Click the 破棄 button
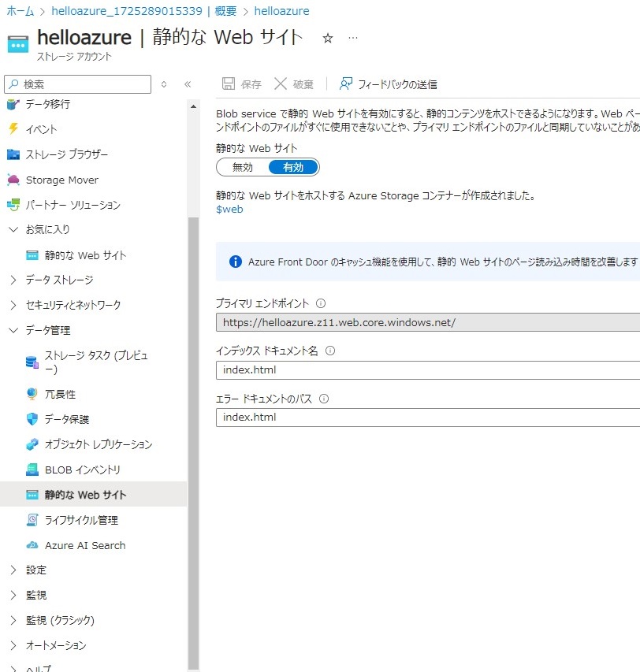Viewport: 640px width, 672px height. click(x=294, y=84)
